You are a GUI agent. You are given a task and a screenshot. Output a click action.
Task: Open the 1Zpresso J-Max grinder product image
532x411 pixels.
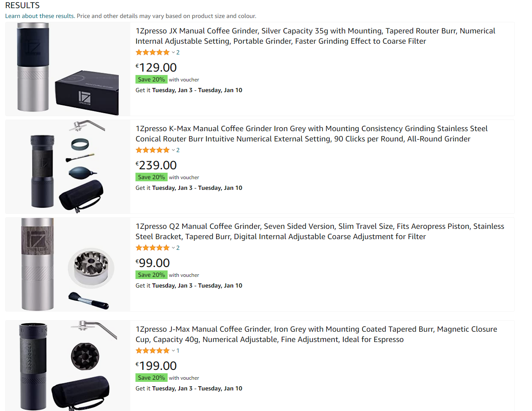point(68,366)
